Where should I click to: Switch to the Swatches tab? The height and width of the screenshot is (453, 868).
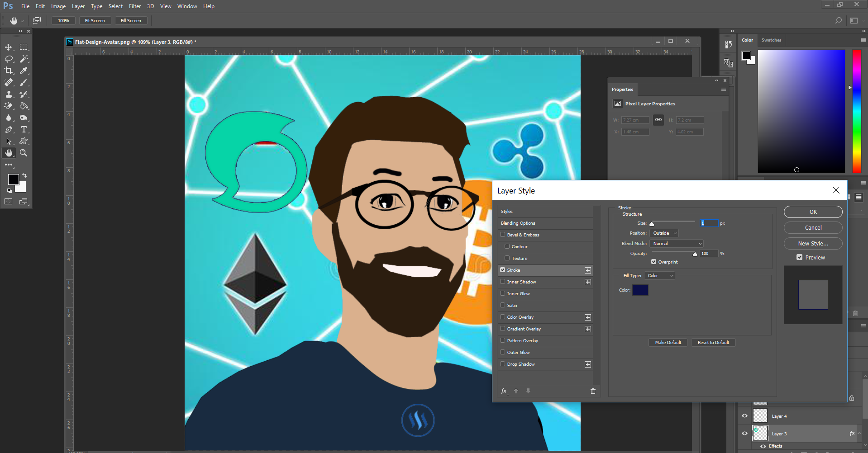[771, 40]
